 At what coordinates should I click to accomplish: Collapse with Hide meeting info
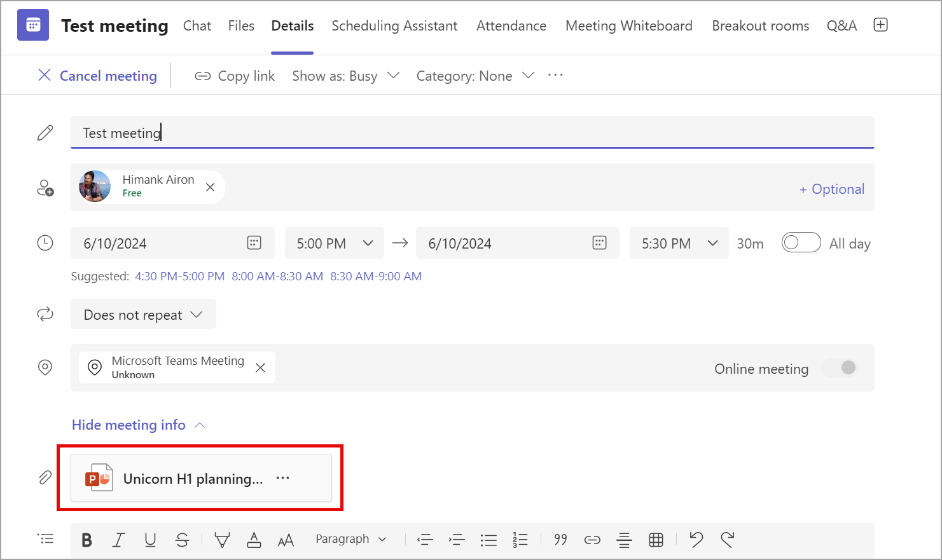(x=138, y=425)
